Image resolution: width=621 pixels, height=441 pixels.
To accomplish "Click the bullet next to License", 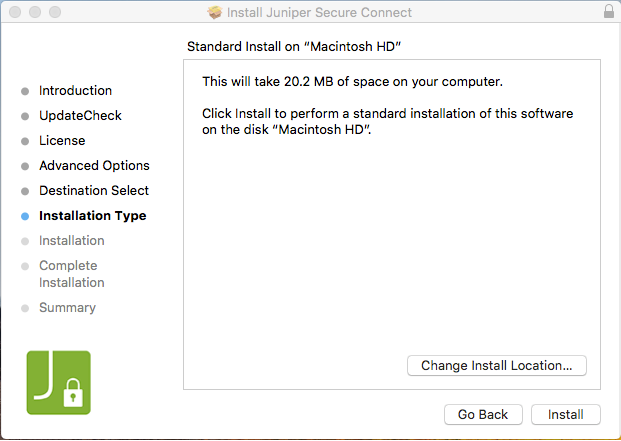I will [x=25, y=141].
